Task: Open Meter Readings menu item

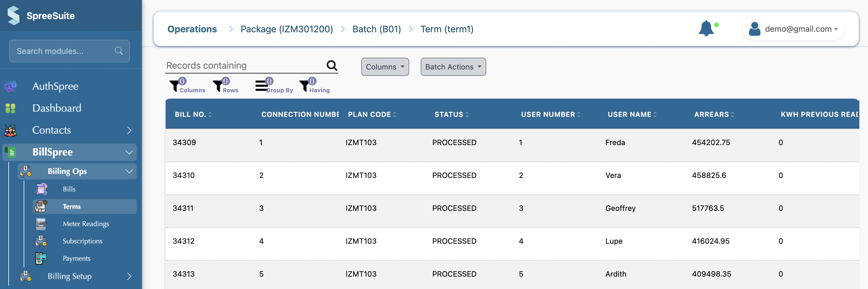Action: click(86, 224)
